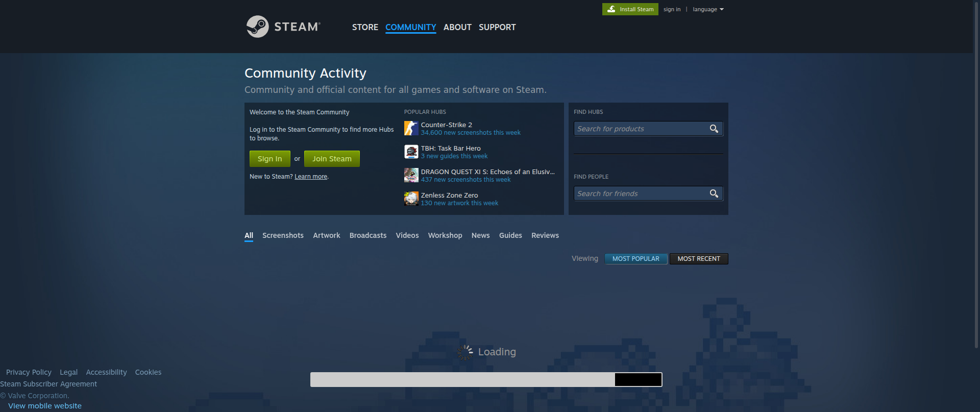Follow the Learn more link
Viewport: 980px width, 412px height.
click(311, 177)
